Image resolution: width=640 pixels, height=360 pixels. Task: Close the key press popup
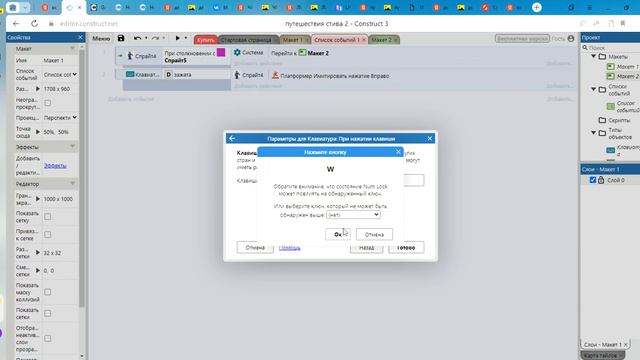click(x=398, y=152)
